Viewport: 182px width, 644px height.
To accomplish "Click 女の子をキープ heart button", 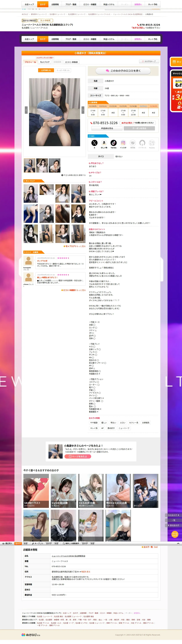I will click(x=149, y=61).
